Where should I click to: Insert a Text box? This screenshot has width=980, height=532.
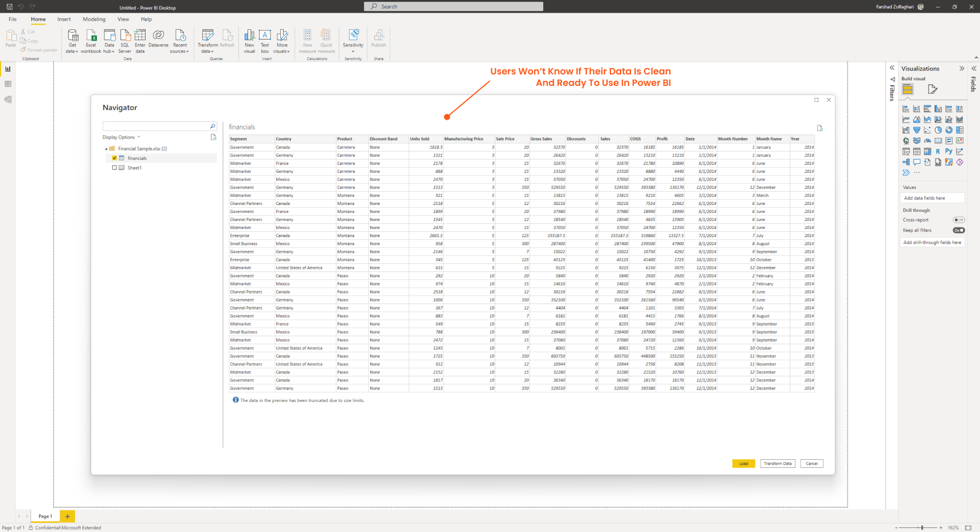(x=265, y=37)
